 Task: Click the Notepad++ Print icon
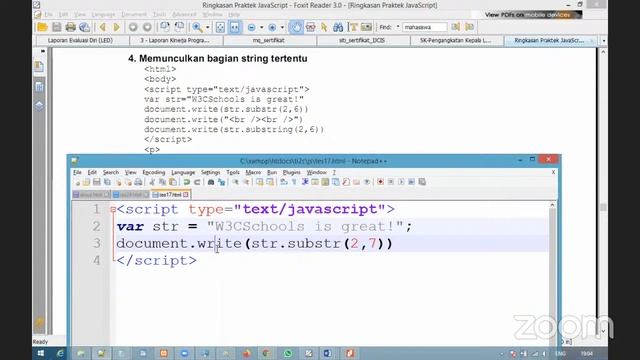click(138, 182)
